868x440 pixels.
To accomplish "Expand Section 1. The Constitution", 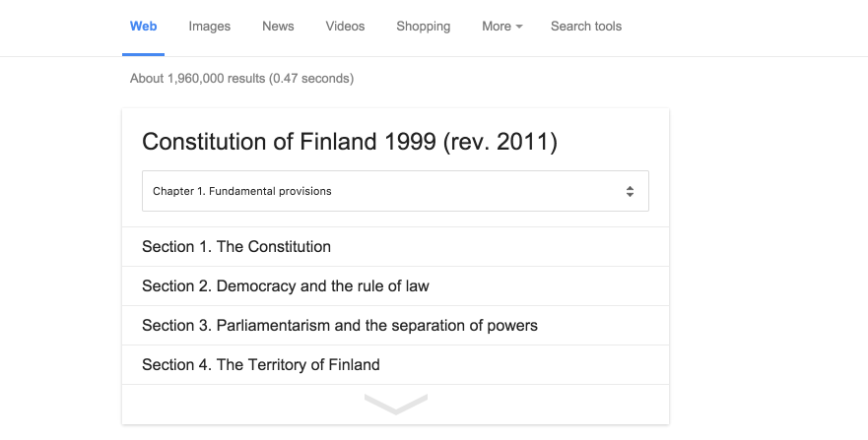I will click(x=236, y=247).
